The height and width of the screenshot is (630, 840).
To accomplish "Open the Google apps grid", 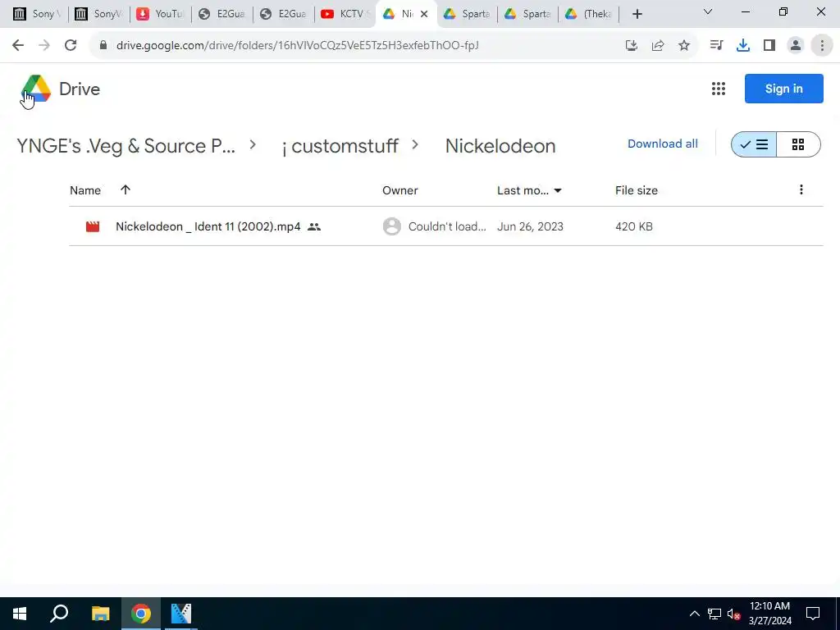I will (x=719, y=89).
